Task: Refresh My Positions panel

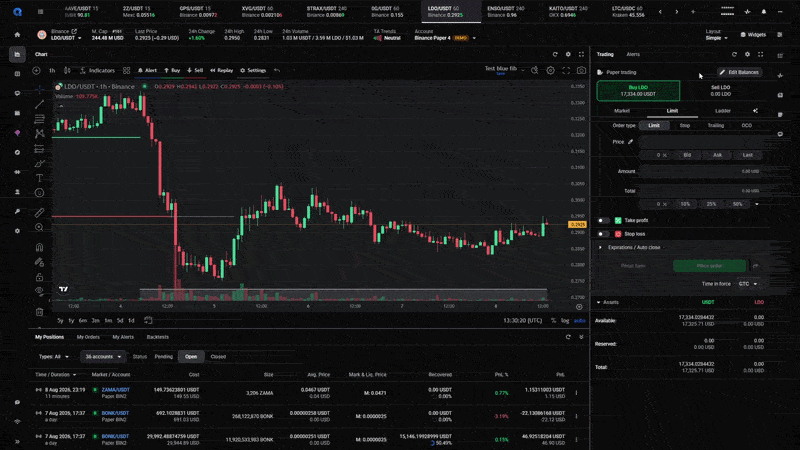Action: point(568,337)
